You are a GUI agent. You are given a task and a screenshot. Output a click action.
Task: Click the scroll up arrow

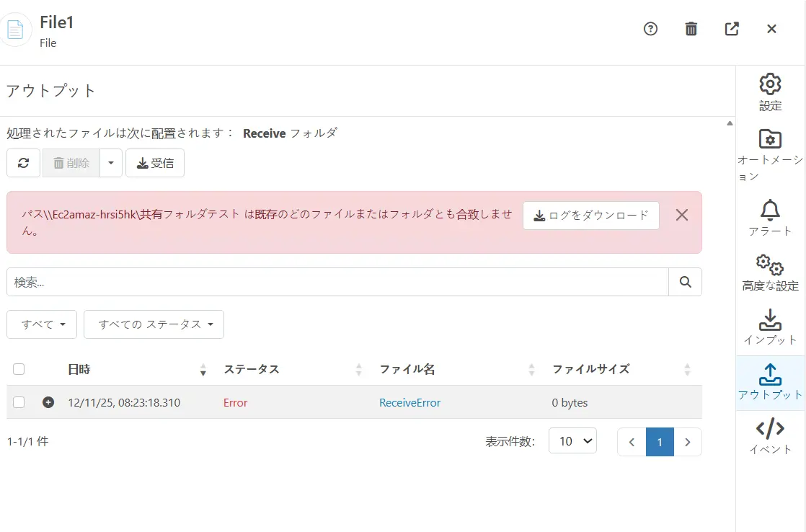pos(730,123)
